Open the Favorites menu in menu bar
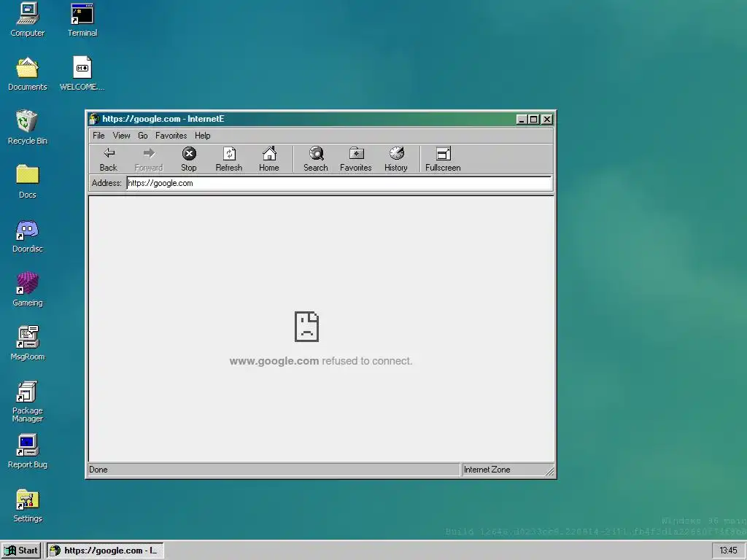 171,136
